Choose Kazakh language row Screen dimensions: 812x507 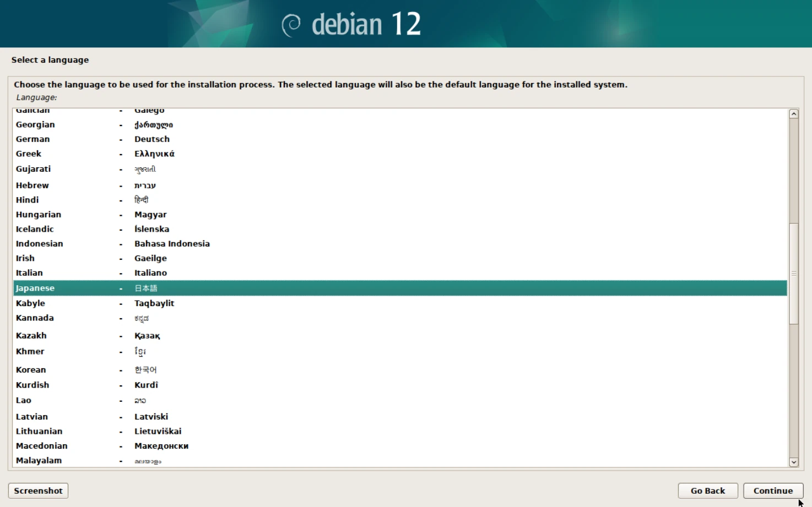tap(400, 335)
